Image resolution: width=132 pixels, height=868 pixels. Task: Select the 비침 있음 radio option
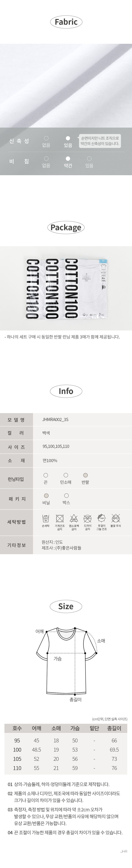coord(89,158)
